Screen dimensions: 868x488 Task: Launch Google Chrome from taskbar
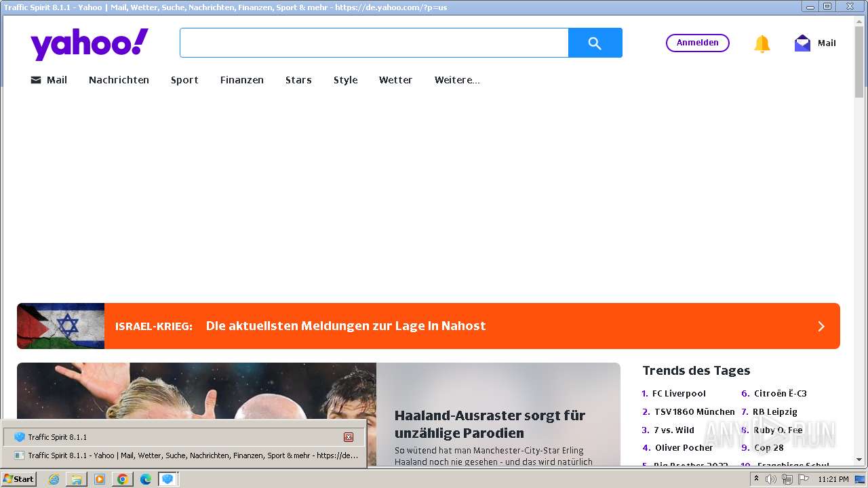point(123,479)
